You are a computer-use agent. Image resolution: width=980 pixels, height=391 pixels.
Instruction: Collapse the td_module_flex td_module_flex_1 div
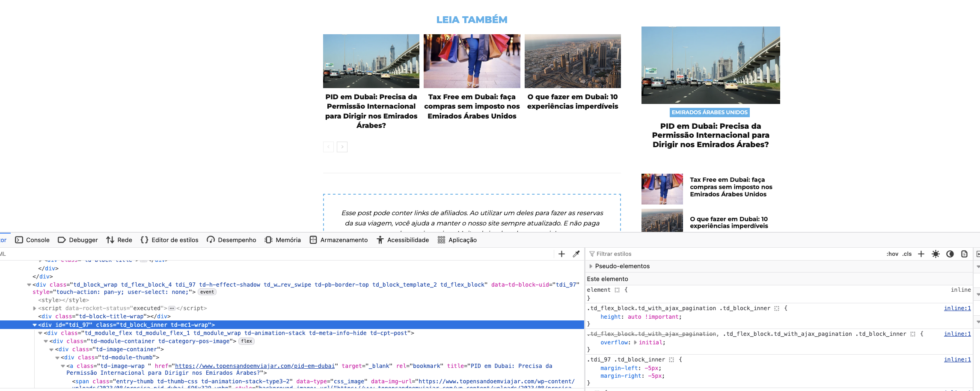tap(40, 333)
